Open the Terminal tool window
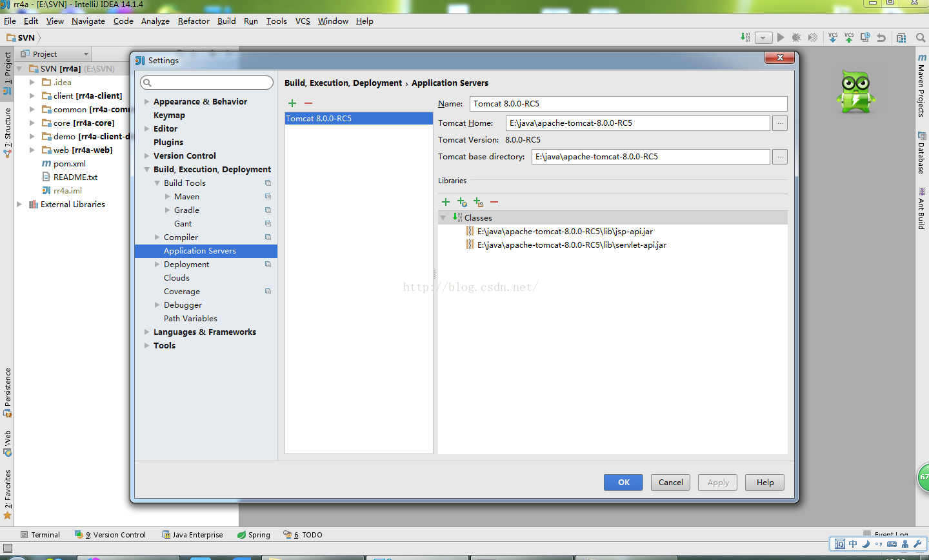 [x=40, y=535]
